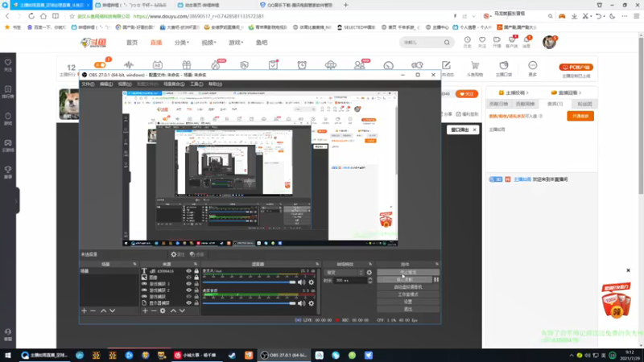
Task: Pop out the sources dock via header icon
Action: tap(196, 264)
